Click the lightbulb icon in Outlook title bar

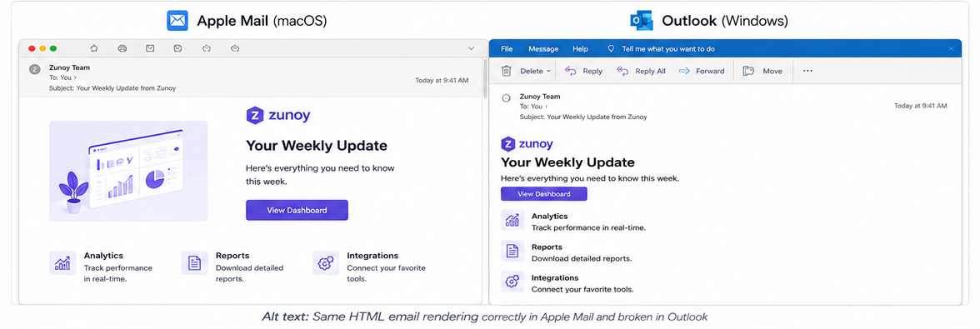coord(612,48)
